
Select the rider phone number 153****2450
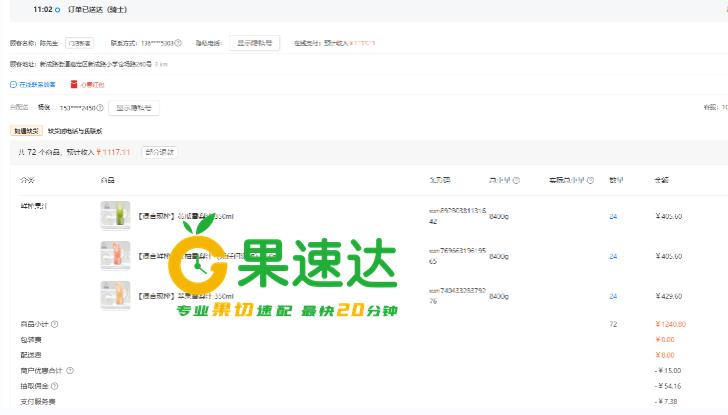(78, 108)
